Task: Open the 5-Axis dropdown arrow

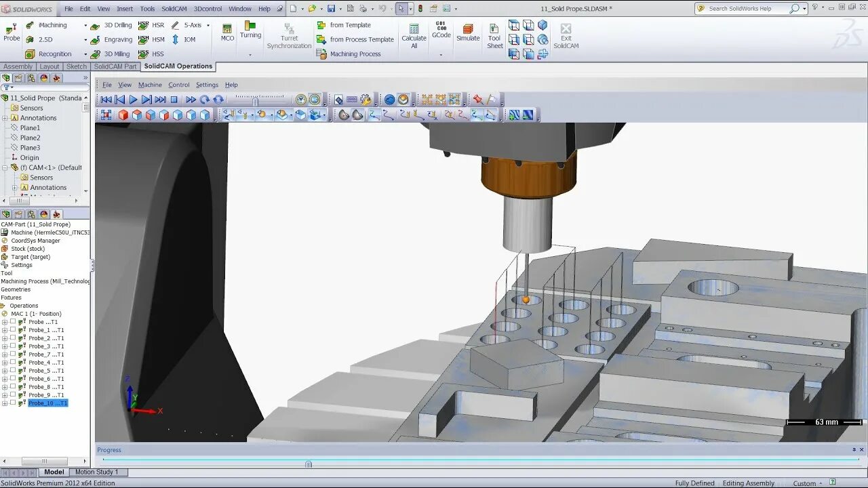Action: point(208,26)
